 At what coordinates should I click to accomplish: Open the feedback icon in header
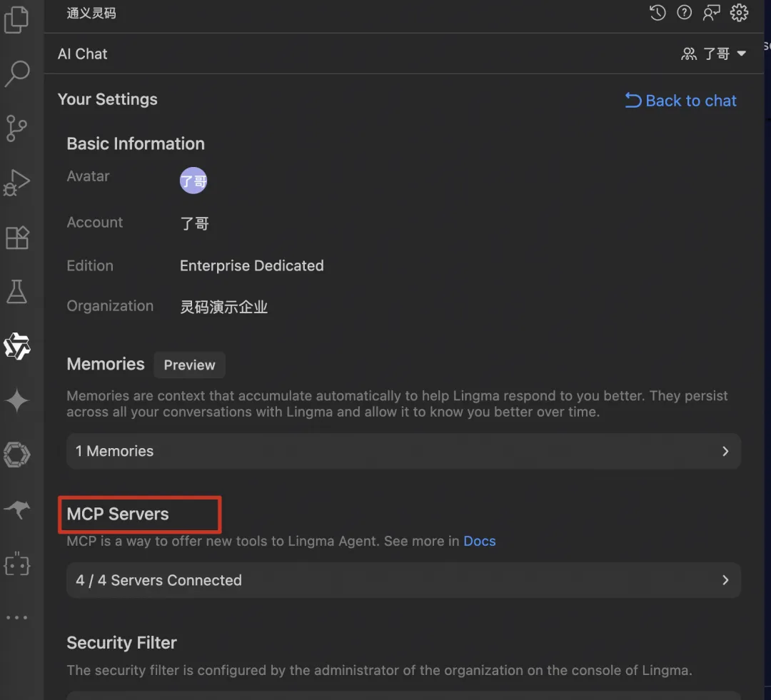click(x=712, y=13)
